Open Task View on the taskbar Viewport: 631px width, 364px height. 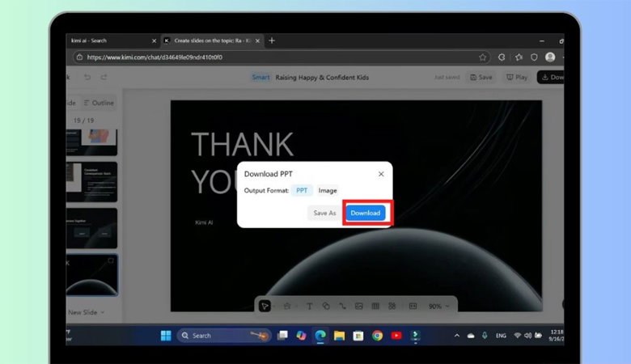(282, 335)
